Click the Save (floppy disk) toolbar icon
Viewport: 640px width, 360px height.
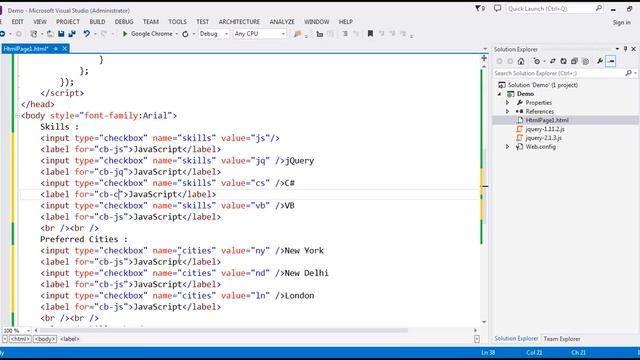(61, 34)
